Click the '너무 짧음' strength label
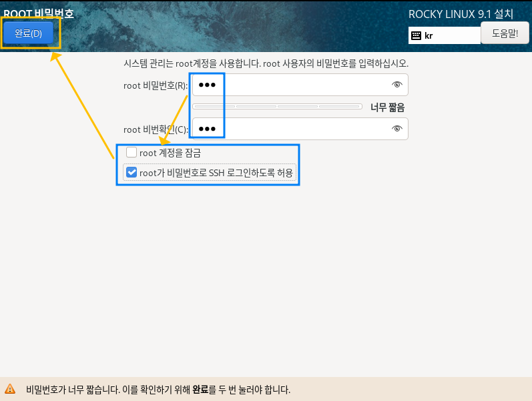 click(x=387, y=107)
